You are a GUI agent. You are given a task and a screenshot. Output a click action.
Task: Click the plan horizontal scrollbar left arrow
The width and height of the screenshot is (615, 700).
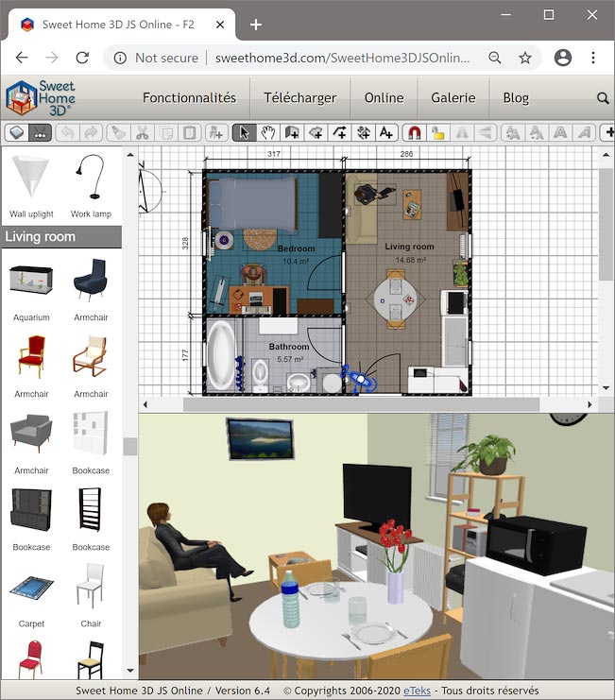145,404
